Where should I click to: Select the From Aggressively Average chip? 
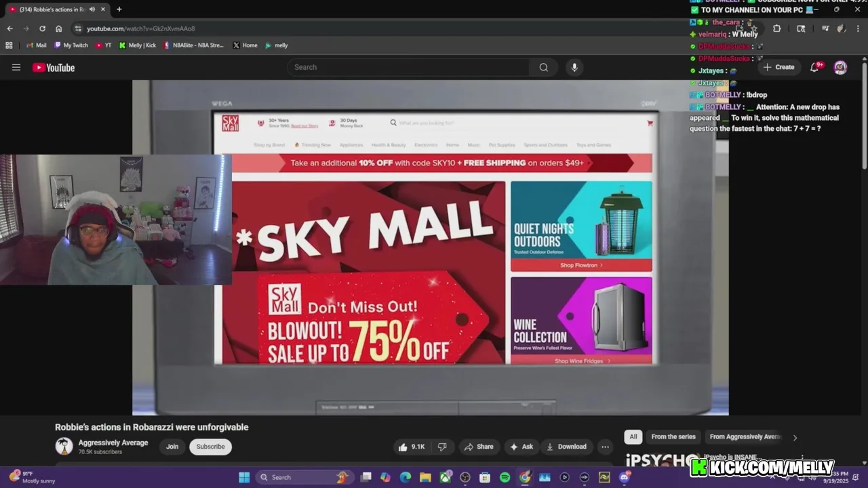(745, 436)
